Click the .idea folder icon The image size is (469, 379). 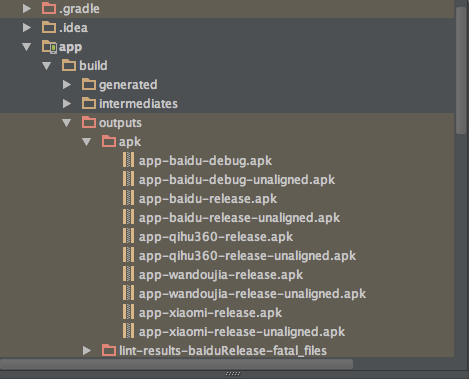49,27
